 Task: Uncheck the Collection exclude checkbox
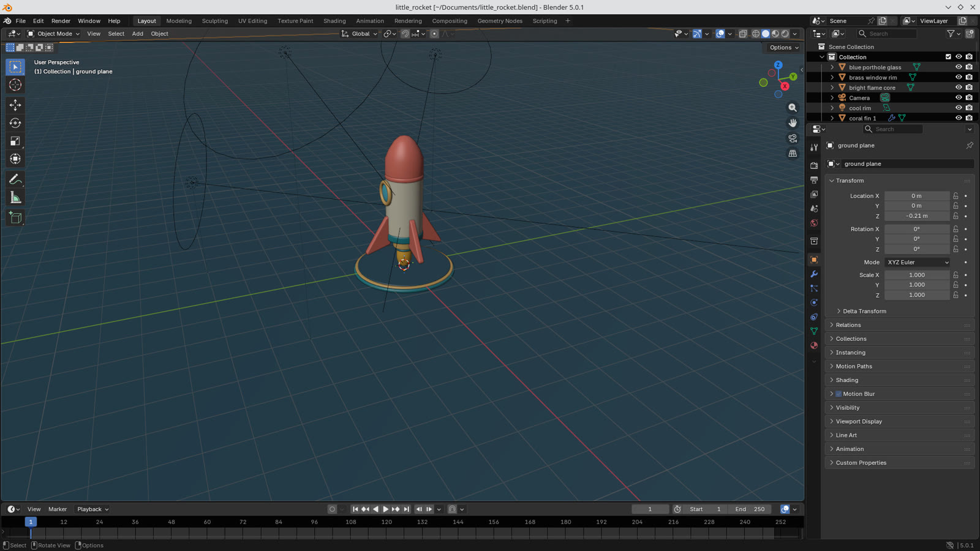[x=948, y=57]
